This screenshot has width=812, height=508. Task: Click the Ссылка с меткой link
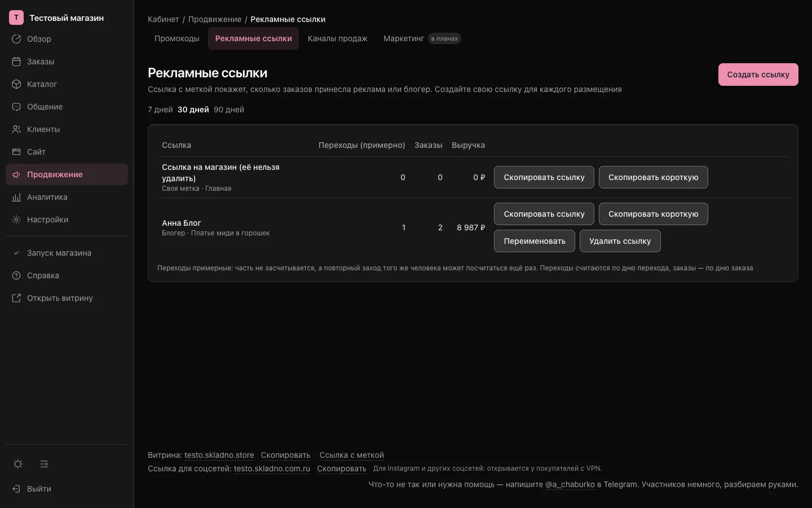352,455
